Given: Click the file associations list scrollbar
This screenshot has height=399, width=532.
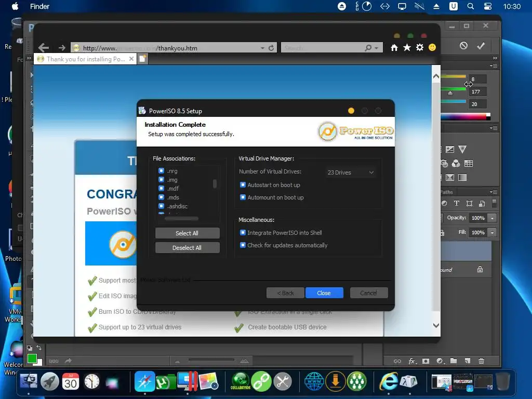Looking at the screenshot, I should click(215, 184).
